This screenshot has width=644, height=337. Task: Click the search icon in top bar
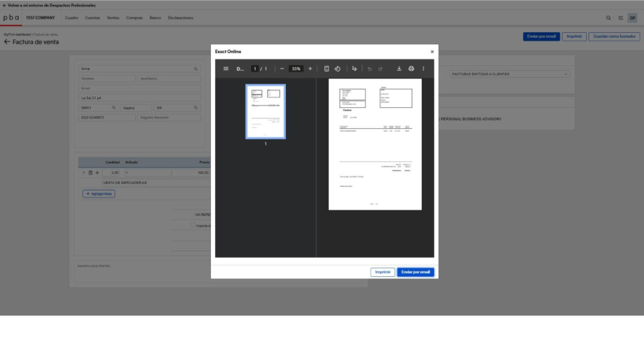(x=609, y=17)
